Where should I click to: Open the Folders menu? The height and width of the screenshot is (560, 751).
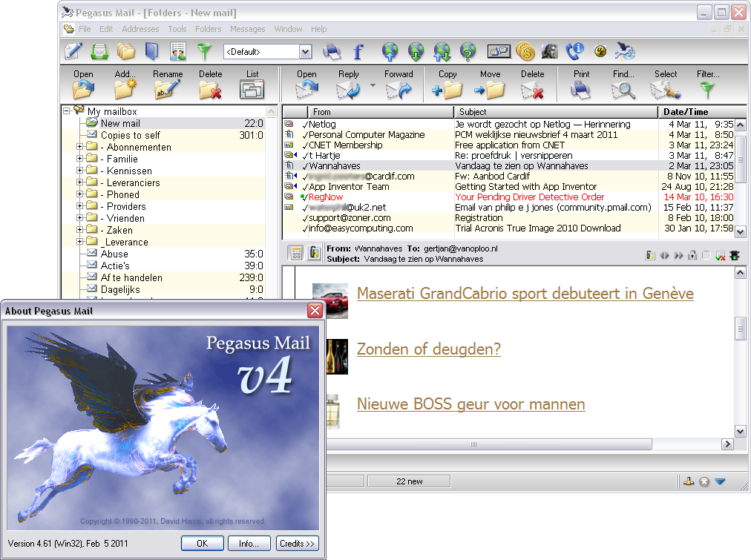point(209,29)
